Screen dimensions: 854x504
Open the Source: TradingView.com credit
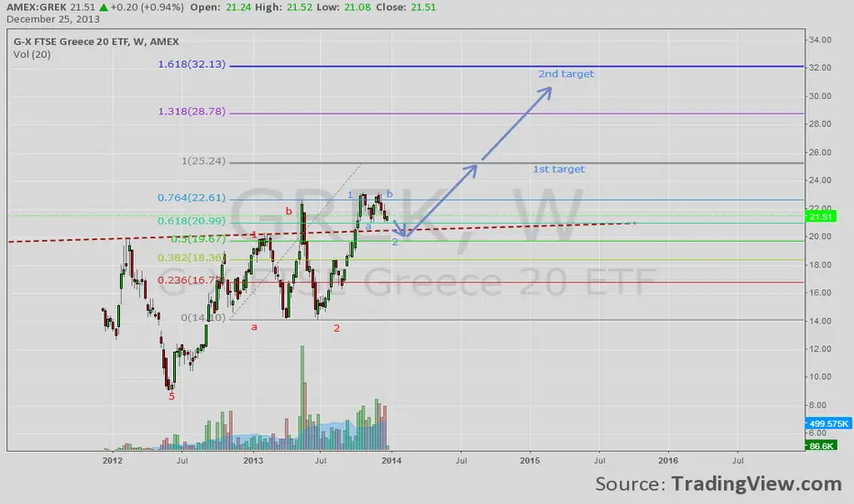click(718, 484)
